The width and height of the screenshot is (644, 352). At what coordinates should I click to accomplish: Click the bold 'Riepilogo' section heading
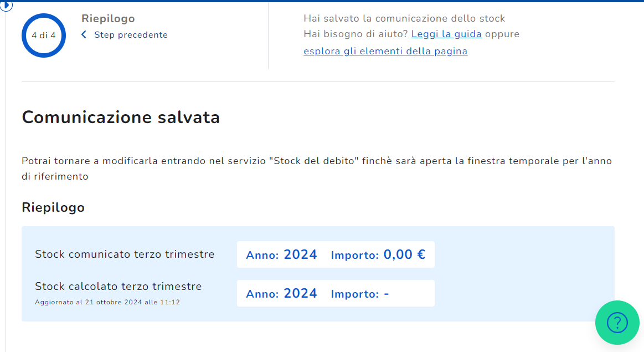point(53,207)
